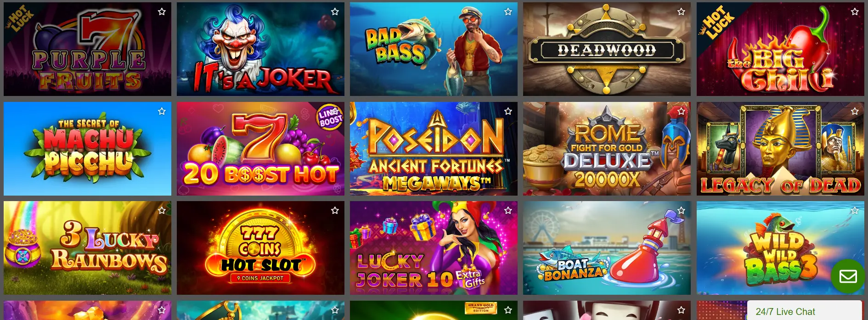
Task: Add Machu Picchu to favorites via star
Action: pyautogui.click(x=162, y=111)
